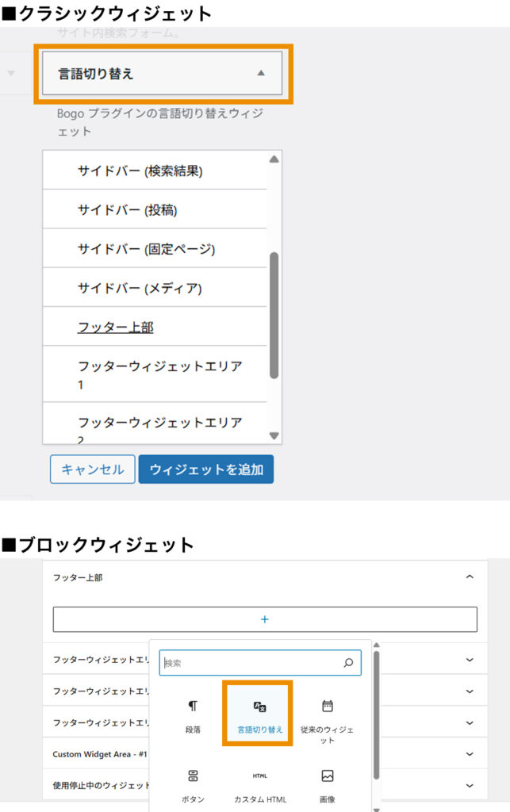Click the ウィジェットを追加 button

pos(206,469)
